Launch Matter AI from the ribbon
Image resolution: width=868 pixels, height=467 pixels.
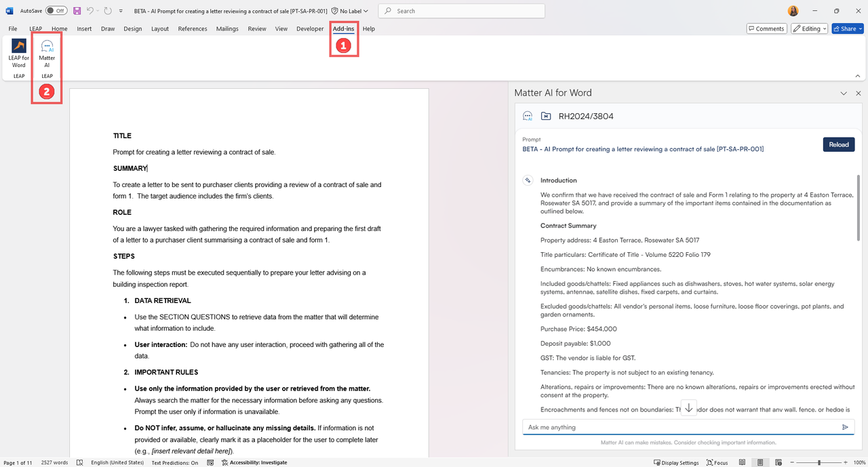point(47,54)
